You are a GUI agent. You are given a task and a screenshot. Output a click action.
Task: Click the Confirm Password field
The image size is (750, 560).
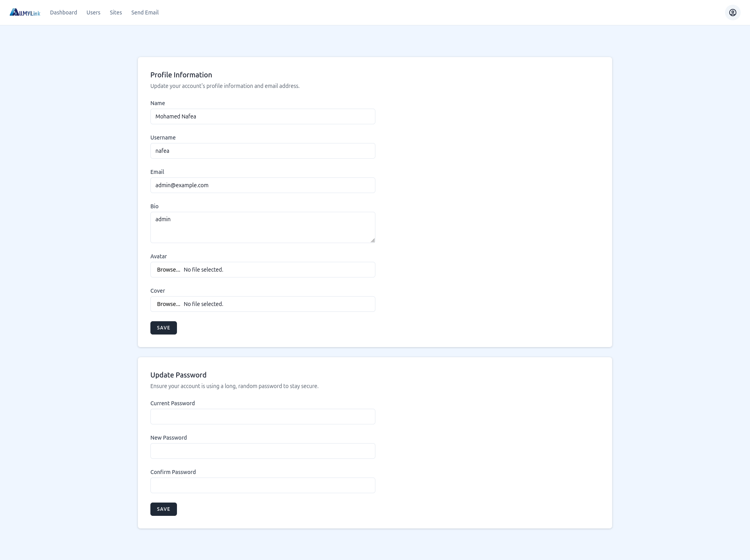point(262,485)
